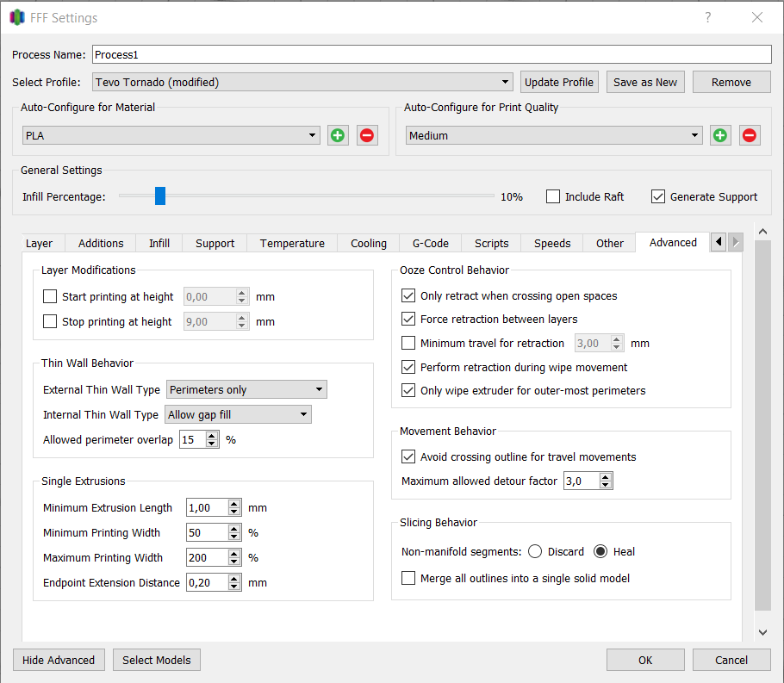
Task: Select Heal for non-manifold segments
Action: tap(600, 551)
